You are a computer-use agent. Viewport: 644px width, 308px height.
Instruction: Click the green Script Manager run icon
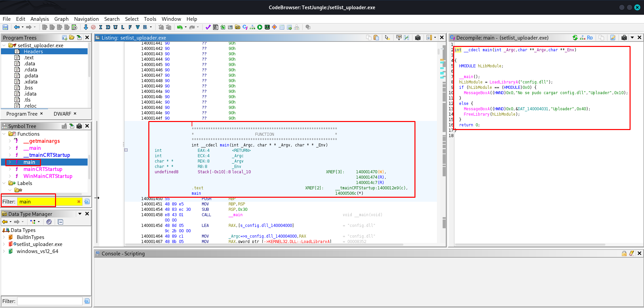pos(260,27)
